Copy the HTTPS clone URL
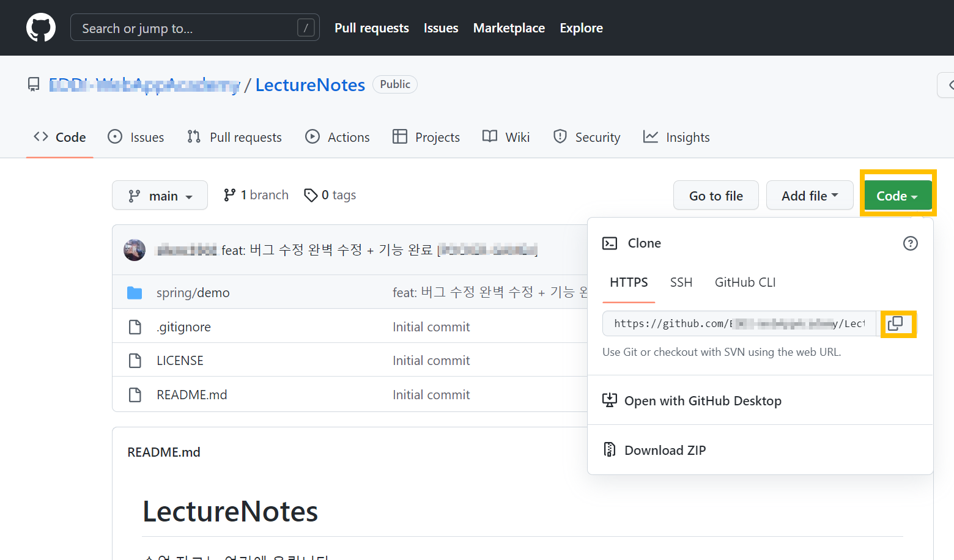954x560 pixels. tap(898, 323)
